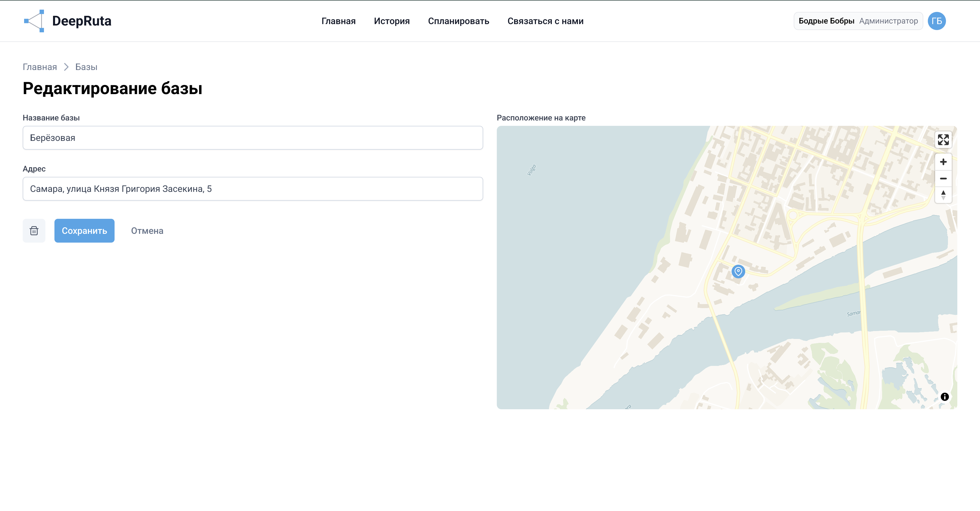The width and height of the screenshot is (980, 511).
Task: Click the DeepRuta brand name
Action: coord(82,21)
